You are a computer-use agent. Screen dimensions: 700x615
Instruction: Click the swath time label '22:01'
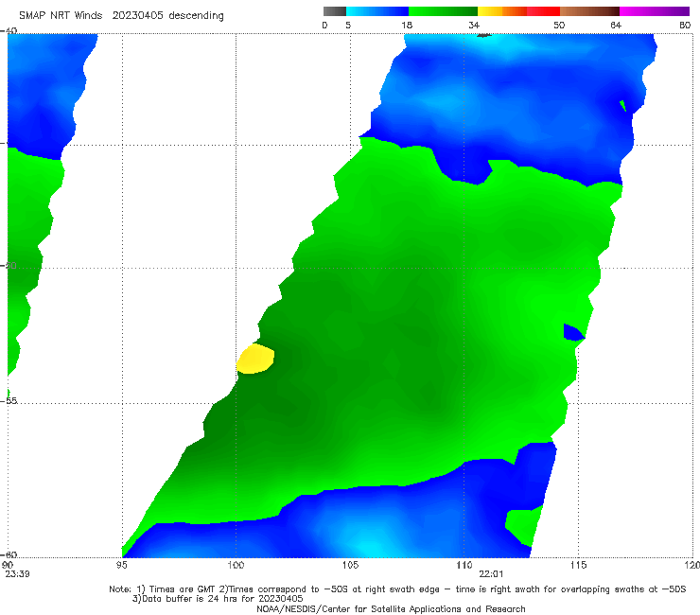coord(491,574)
